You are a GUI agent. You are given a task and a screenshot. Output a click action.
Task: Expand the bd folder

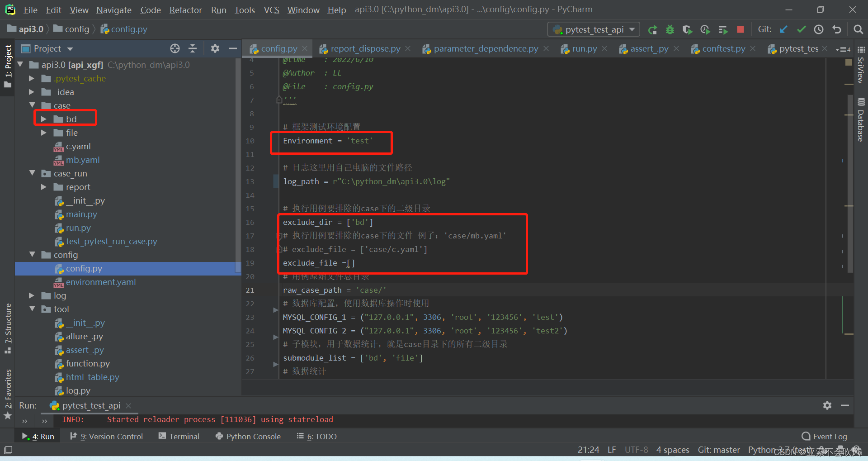44,119
